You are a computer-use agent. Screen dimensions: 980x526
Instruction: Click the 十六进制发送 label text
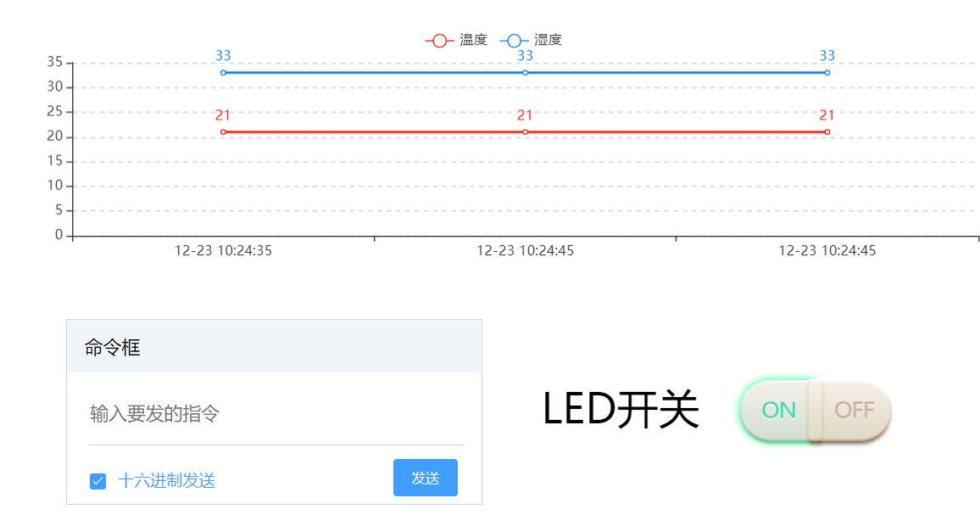pyautogui.click(x=166, y=480)
